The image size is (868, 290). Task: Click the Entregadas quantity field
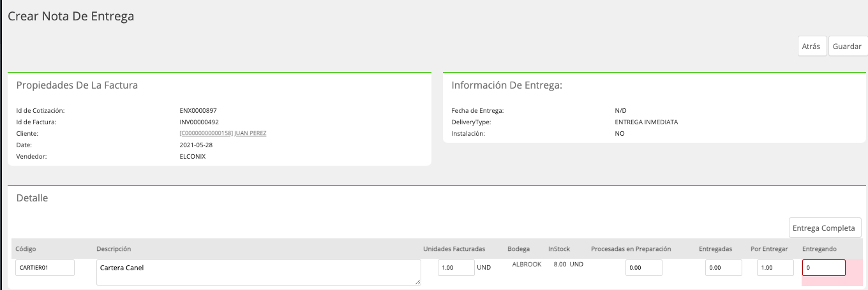pos(723,268)
